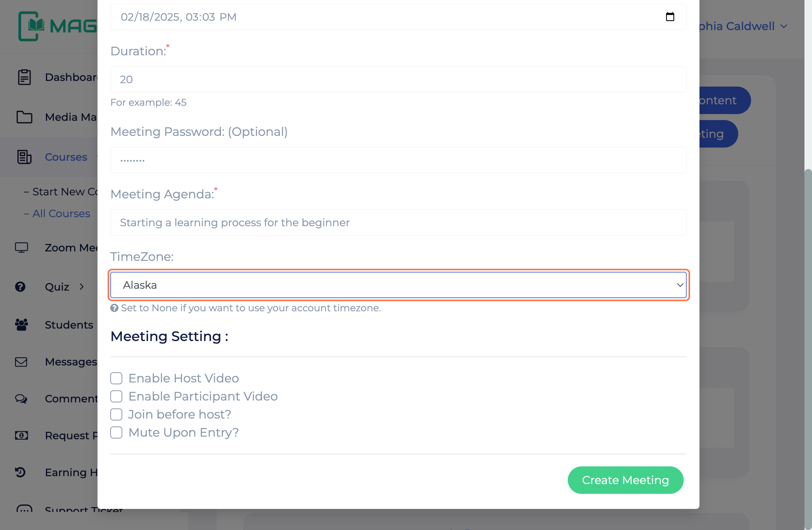Click the Students group icon
The width and height of the screenshot is (812, 530).
point(21,324)
